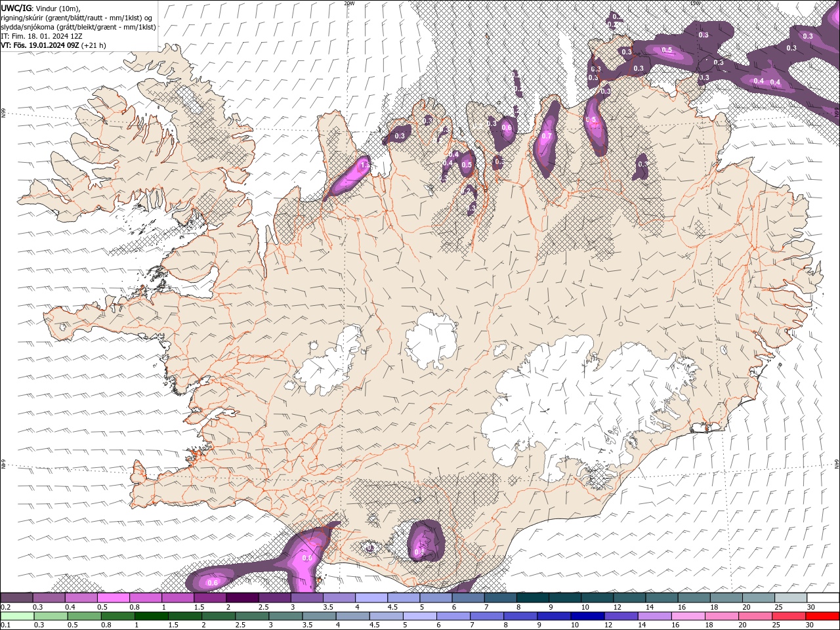Screen dimensions: 840x630
Task: Click the 'slydda/snjókoma' title line
Action: 78,27
